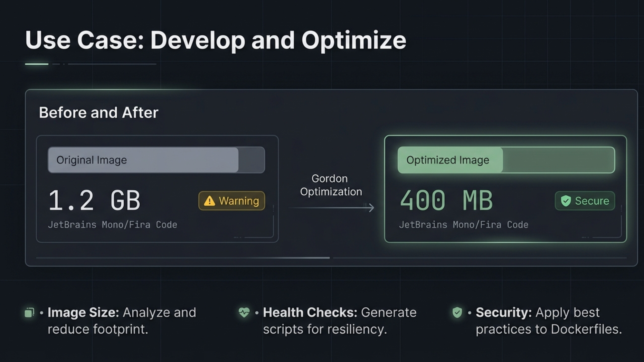This screenshot has width=644, height=362.
Task: Select the Warning badge
Action: (232, 201)
